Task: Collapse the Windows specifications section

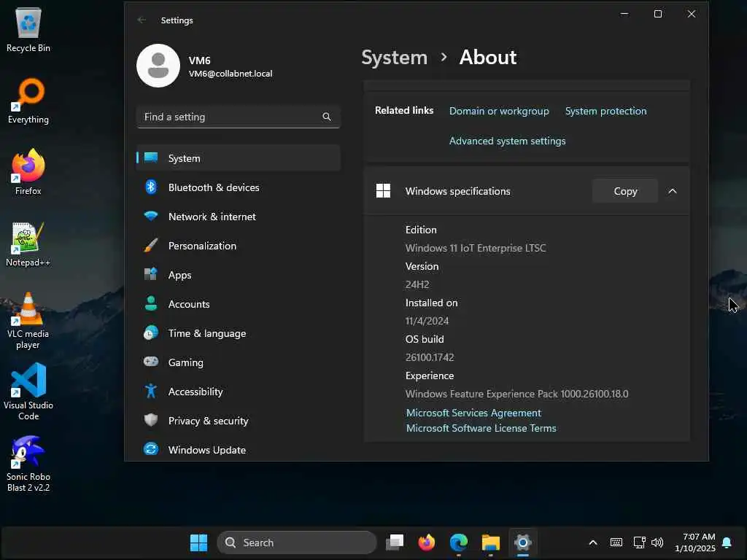Action: click(672, 191)
